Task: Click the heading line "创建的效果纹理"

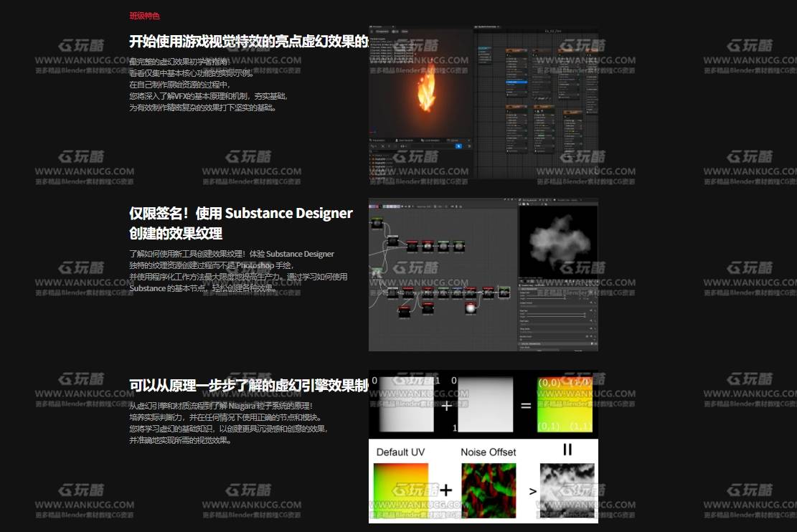Action: 176,233
